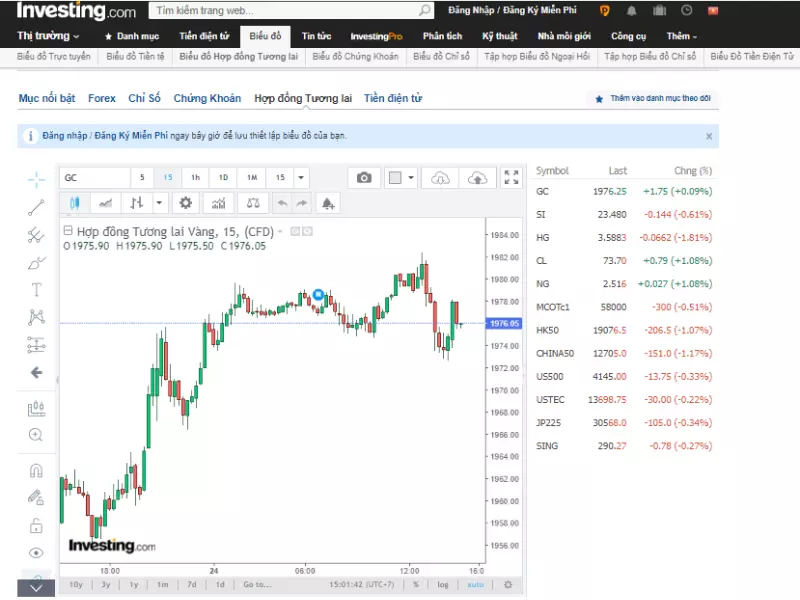Viewport: 800px width, 600px height.
Task: Select the 1D interval
Action: (x=223, y=178)
